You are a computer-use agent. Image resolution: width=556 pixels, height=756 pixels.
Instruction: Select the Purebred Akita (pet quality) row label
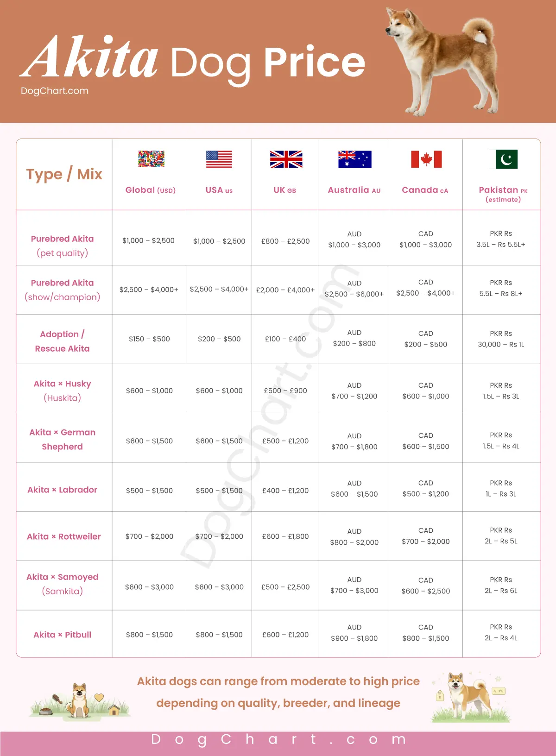click(x=62, y=246)
